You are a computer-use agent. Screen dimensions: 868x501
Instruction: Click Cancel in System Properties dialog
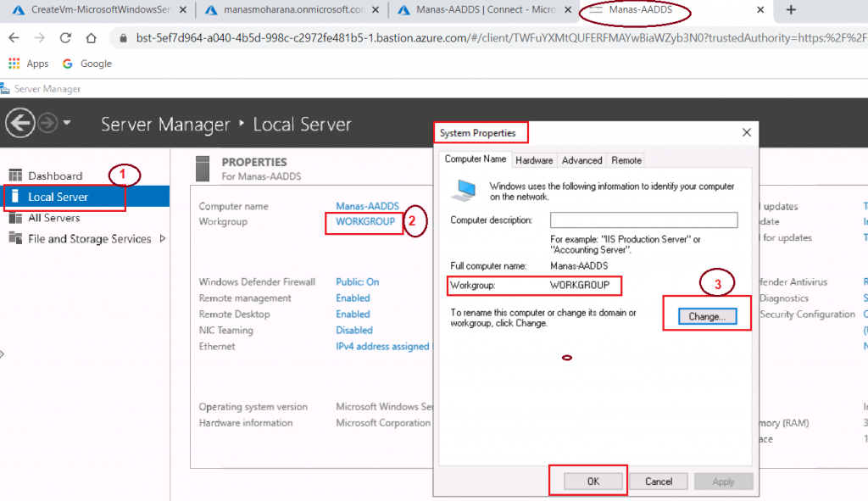(659, 481)
